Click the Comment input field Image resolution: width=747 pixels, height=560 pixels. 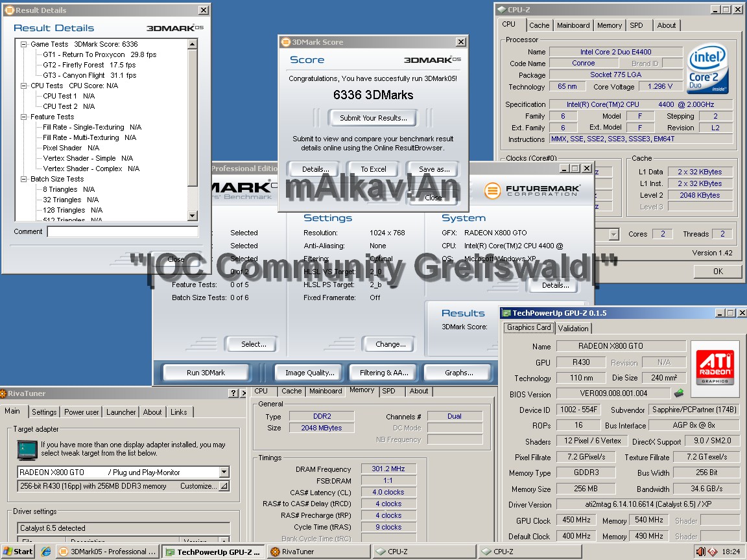click(123, 232)
